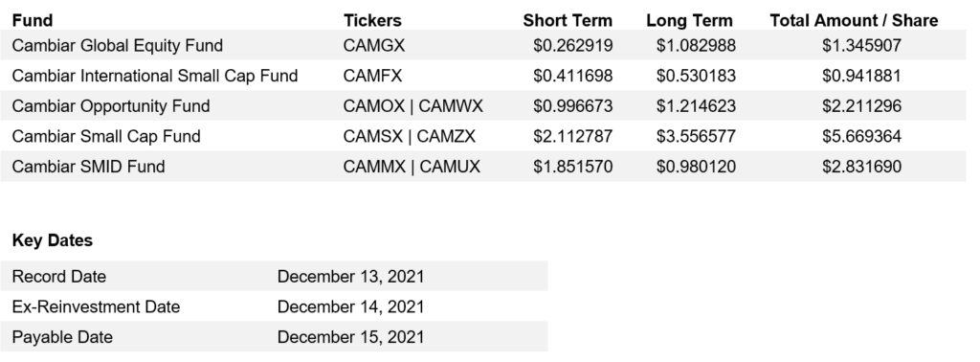This screenshot has height=362, width=980.
Task: Select the $1.851570 short term value
Action: tap(573, 167)
